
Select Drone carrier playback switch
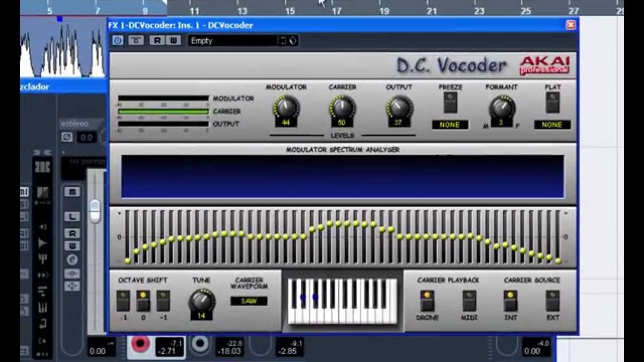(x=427, y=301)
